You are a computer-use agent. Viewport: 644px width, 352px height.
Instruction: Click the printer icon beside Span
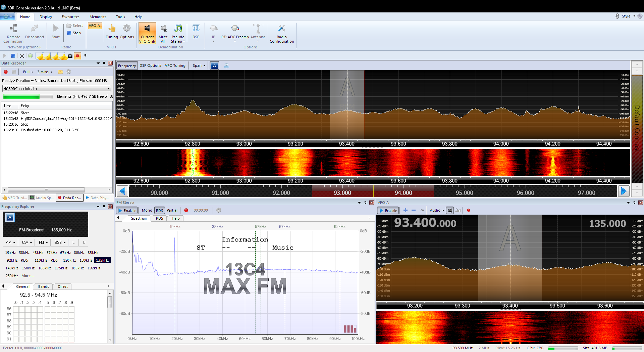(226, 66)
